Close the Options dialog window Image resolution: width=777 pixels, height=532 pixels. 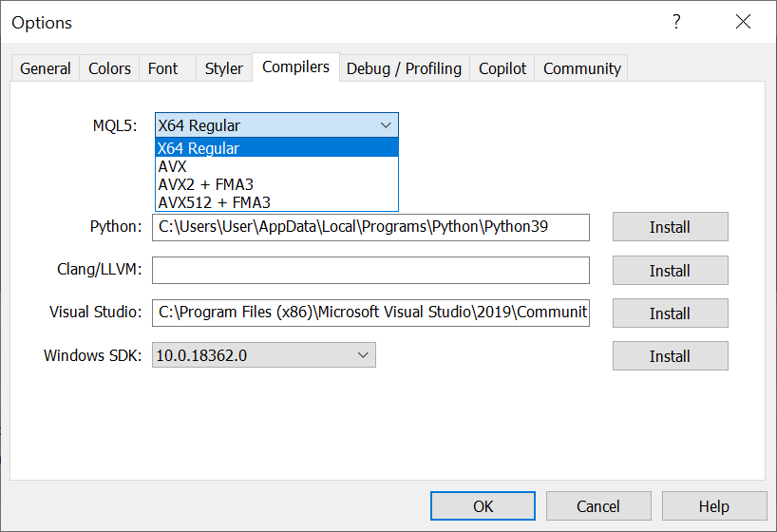click(x=742, y=22)
